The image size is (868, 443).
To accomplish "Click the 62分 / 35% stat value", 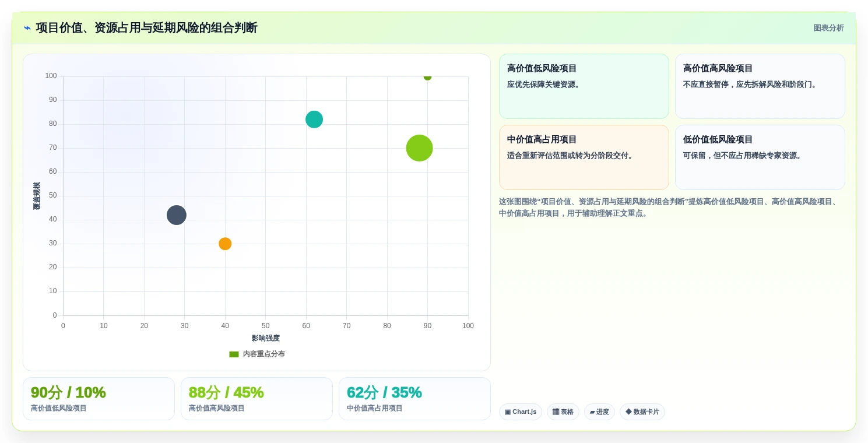I will coord(384,392).
